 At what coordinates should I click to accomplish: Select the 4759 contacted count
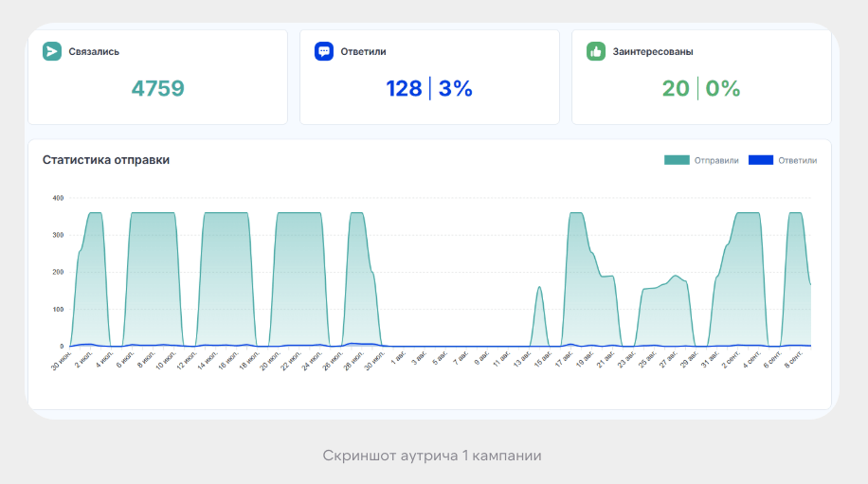[157, 88]
